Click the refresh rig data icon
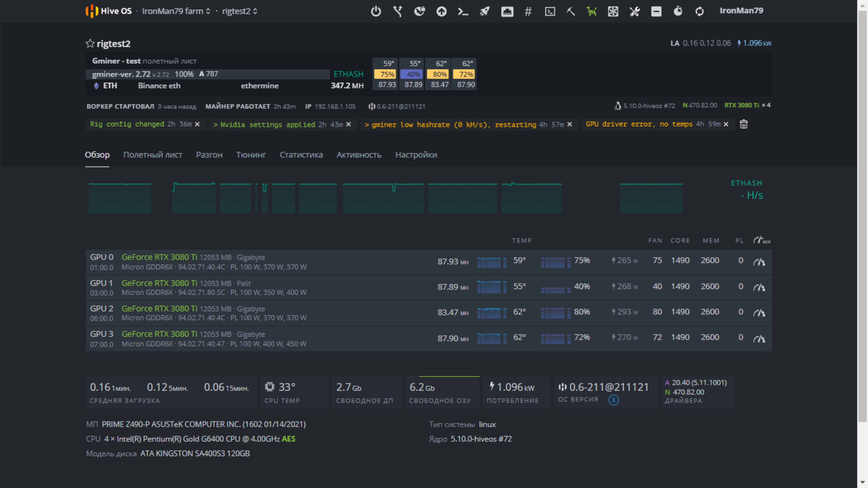Image resolution: width=868 pixels, height=488 pixels. (x=699, y=11)
